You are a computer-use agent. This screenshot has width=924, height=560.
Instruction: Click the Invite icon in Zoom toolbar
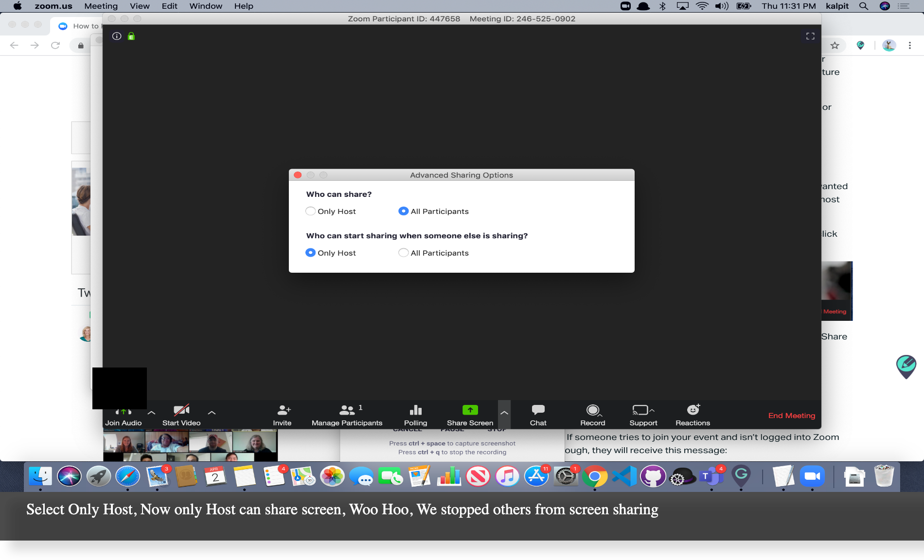[282, 411]
